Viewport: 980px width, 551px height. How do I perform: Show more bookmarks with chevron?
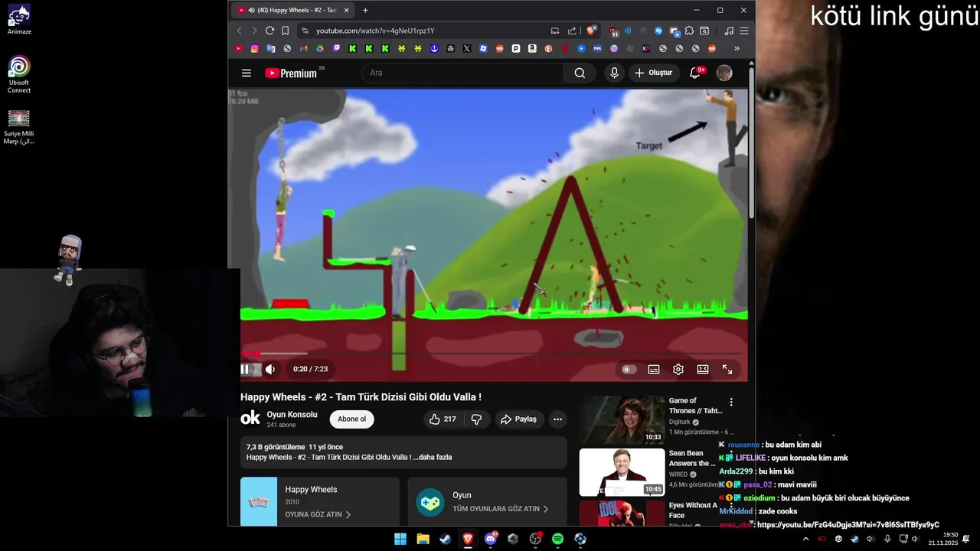(737, 48)
